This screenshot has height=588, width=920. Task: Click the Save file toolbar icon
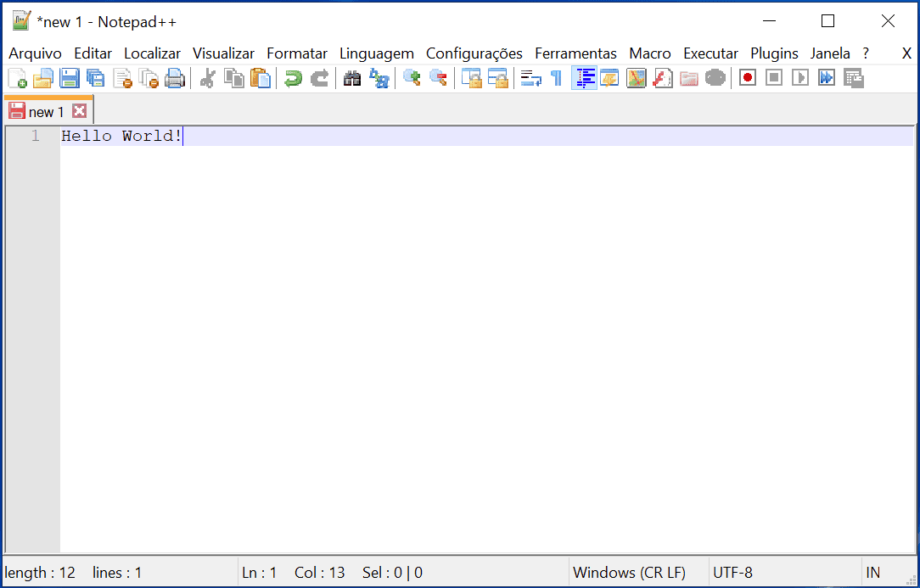[70, 79]
